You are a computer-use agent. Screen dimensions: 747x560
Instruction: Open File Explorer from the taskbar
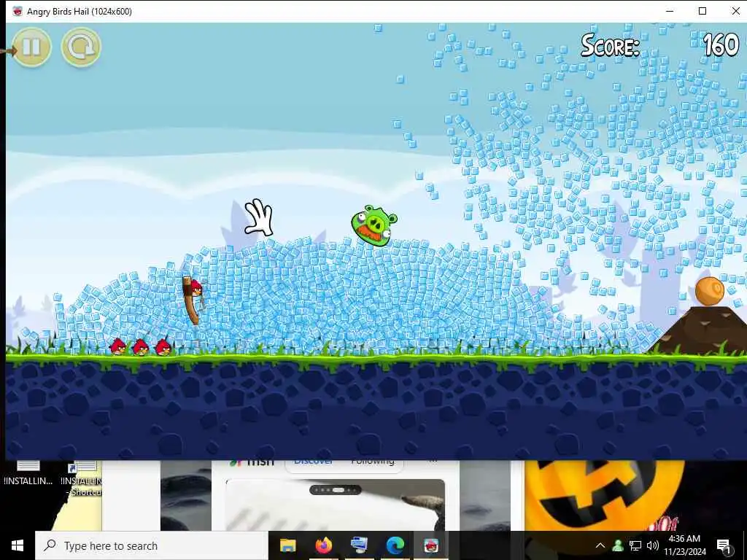287,545
